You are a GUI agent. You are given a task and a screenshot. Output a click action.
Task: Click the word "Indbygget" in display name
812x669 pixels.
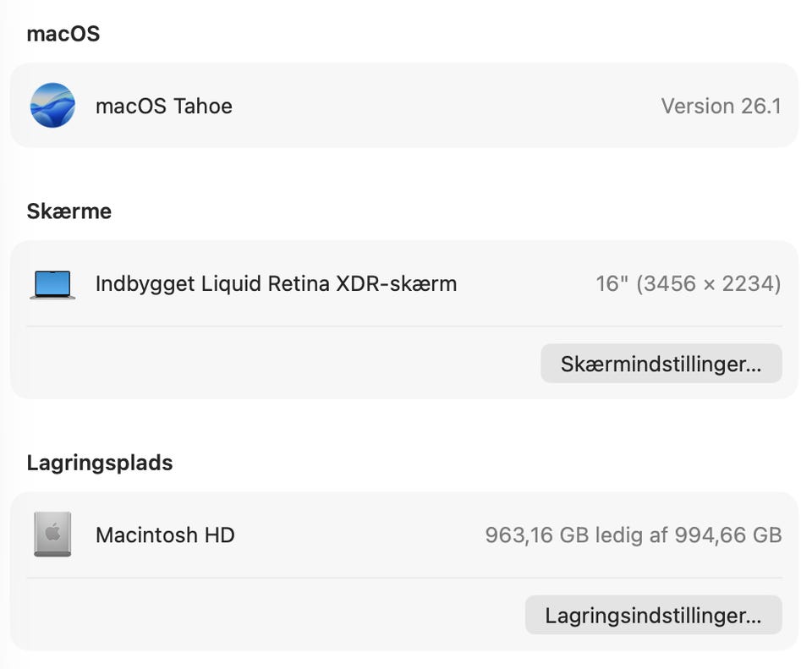[x=145, y=283]
